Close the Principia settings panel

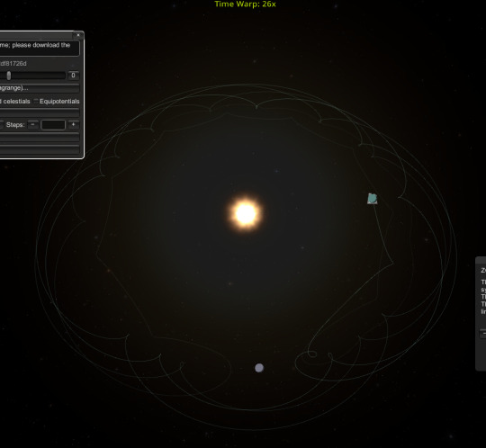[78, 35]
